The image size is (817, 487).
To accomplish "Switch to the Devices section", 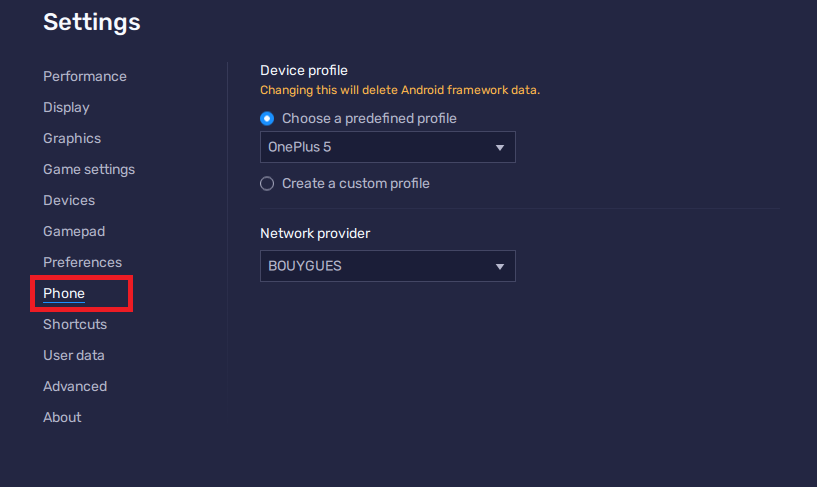I will pyautogui.click(x=69, y=200).
